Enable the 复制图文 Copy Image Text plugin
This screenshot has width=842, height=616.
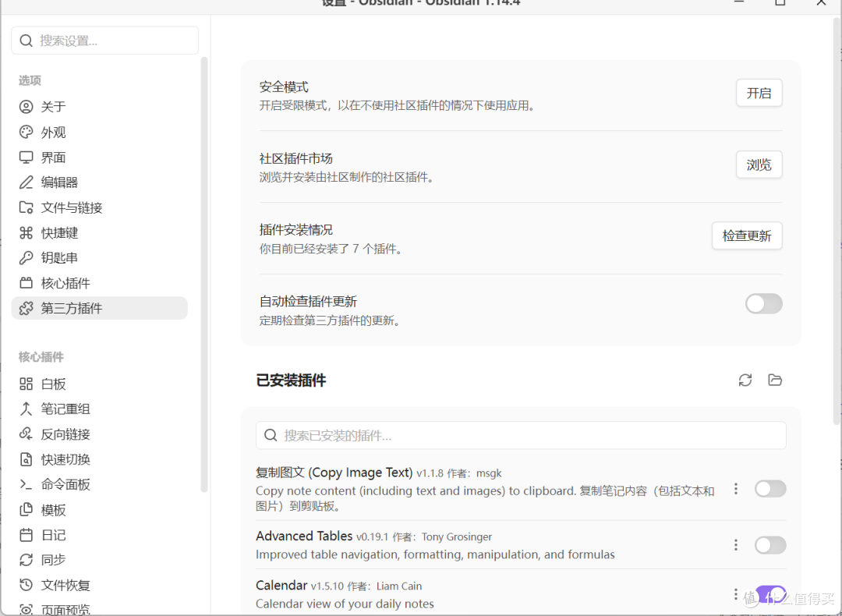tap(770, 489)
